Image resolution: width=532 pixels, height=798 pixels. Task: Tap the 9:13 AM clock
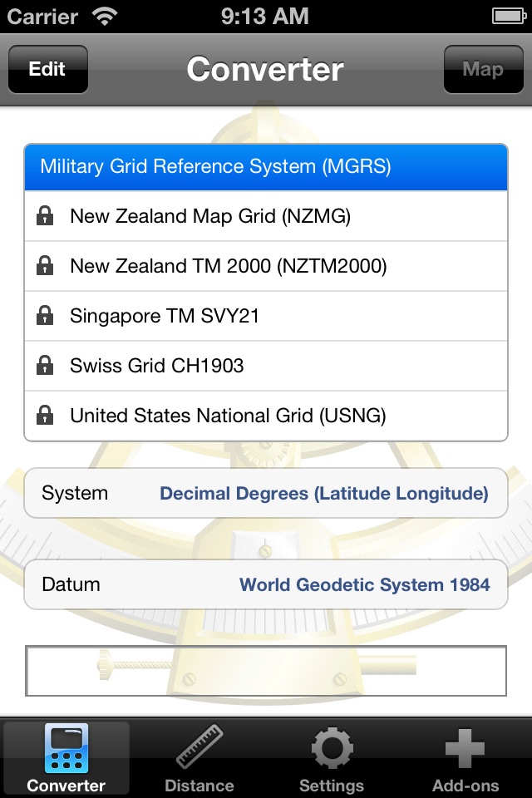coord(264,17)
